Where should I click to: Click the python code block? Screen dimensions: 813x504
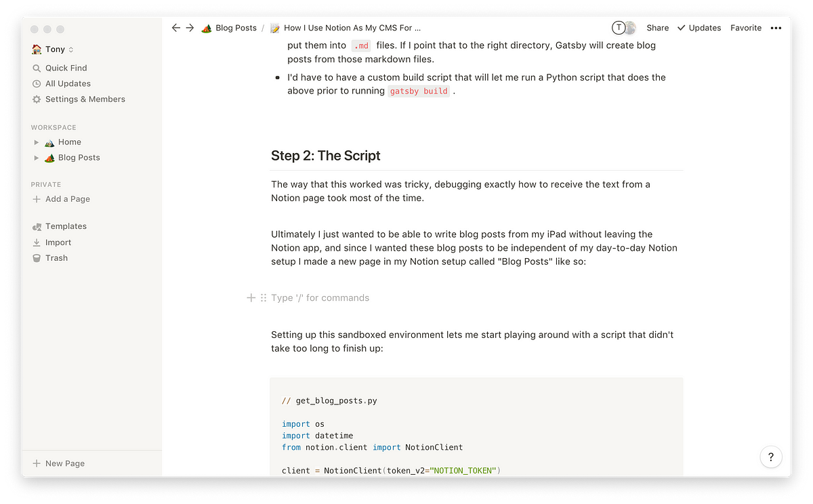click(x=476, y=427)
